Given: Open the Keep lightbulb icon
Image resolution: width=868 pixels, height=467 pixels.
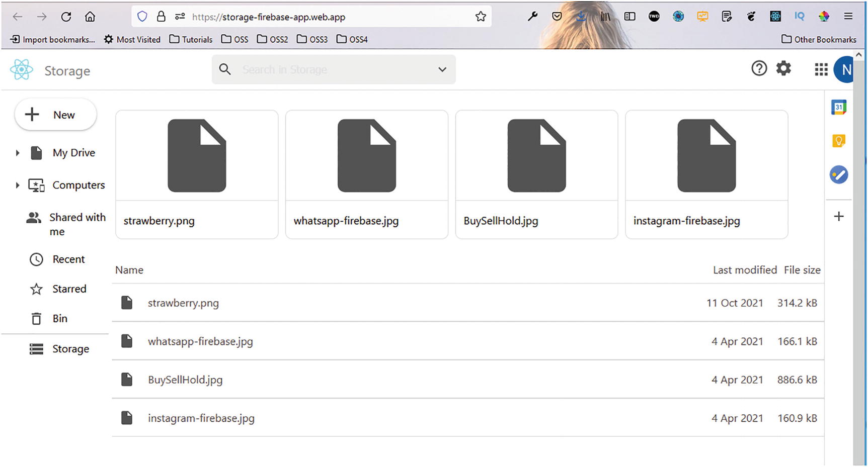Looking at the screenshot, I should point(838,141).
